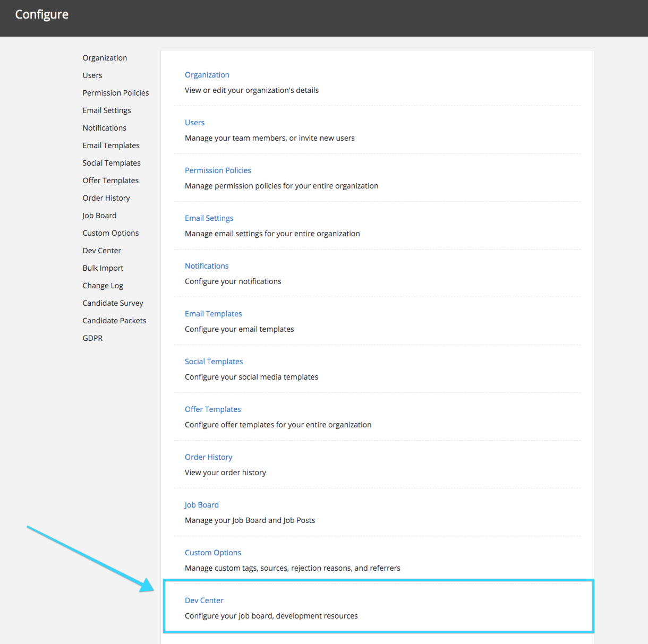The height and width of the screenshot is (644, 648).
Task: Click the Notifications heading link
Action: tap(207, 266)
